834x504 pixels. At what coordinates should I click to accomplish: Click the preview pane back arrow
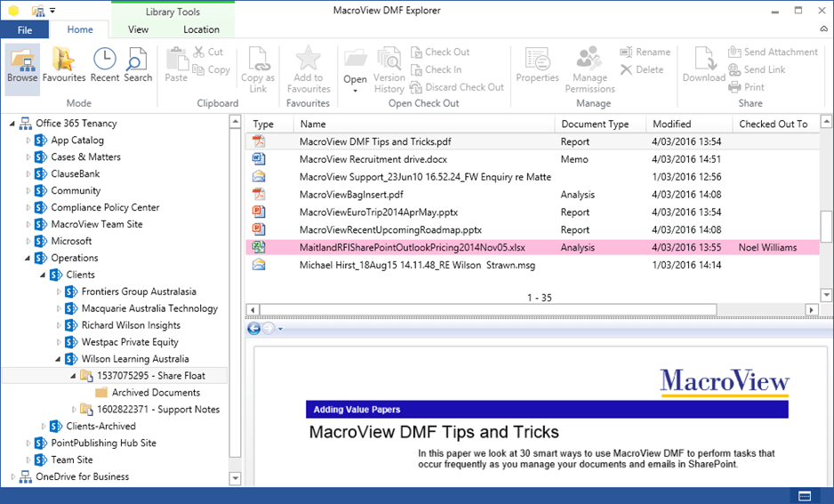pyautogui.click(x=254, y=329)
